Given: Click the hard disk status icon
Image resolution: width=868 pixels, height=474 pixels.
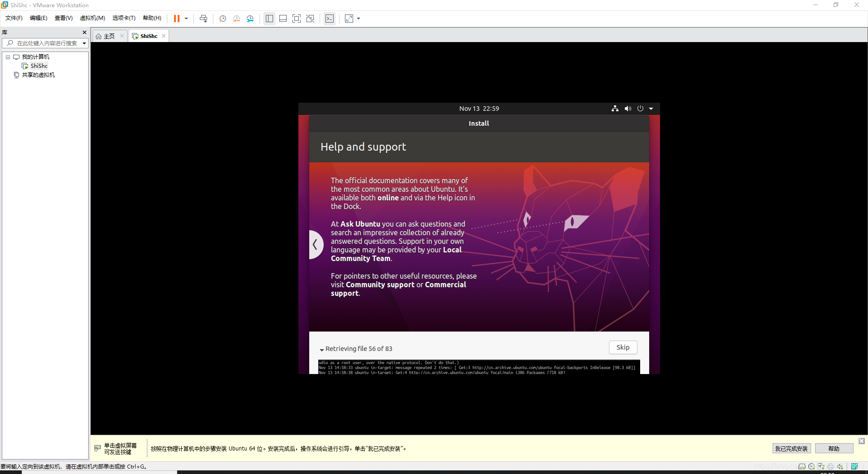Looking at the screenshot, I should 802,466.
